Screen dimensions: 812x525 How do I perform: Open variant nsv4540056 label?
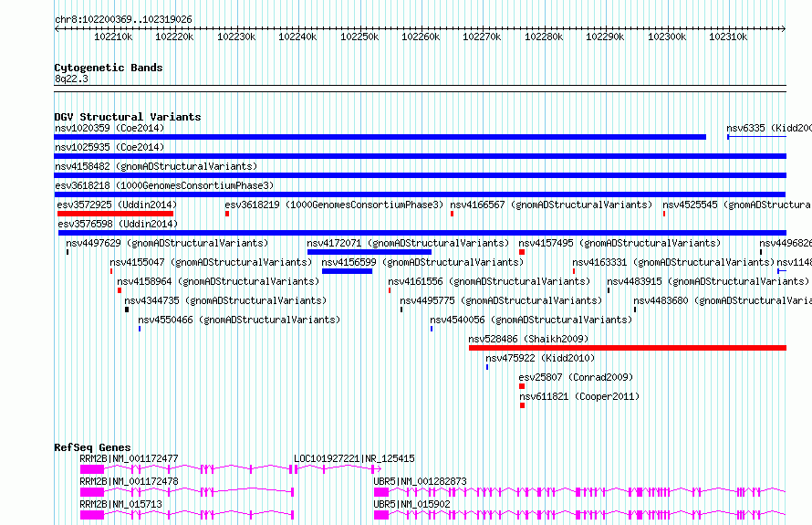[x=531, y=320]
